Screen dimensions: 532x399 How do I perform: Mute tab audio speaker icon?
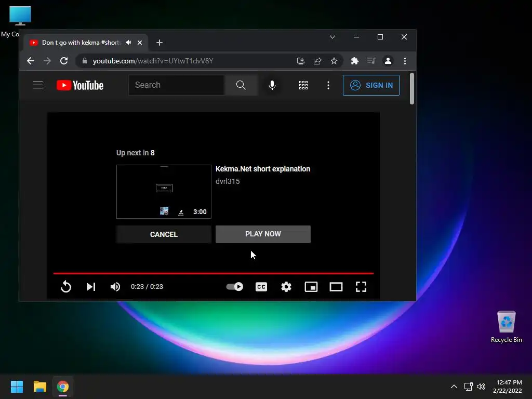[x=129, y=43]
